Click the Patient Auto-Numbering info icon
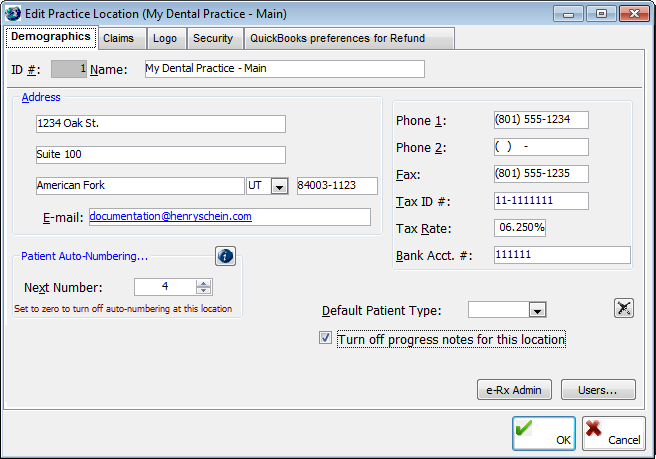656x459 pixels. coord(225,257)
